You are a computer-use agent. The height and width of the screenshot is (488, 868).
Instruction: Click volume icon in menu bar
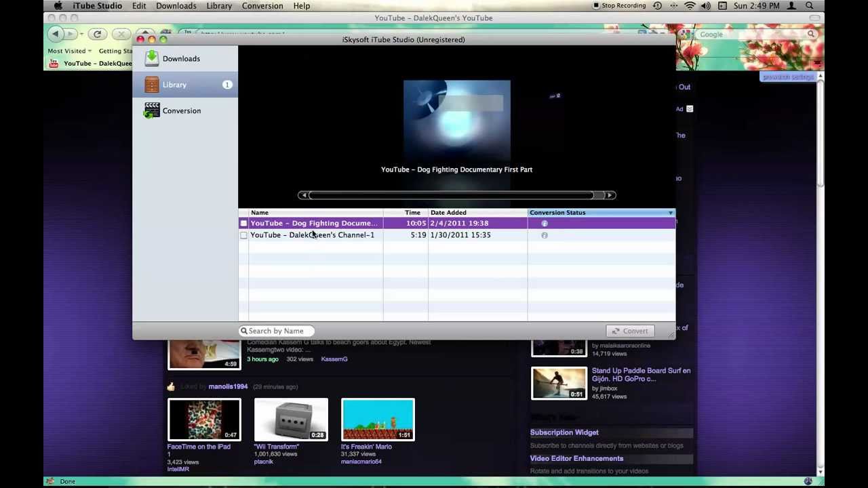coord(706,5)
